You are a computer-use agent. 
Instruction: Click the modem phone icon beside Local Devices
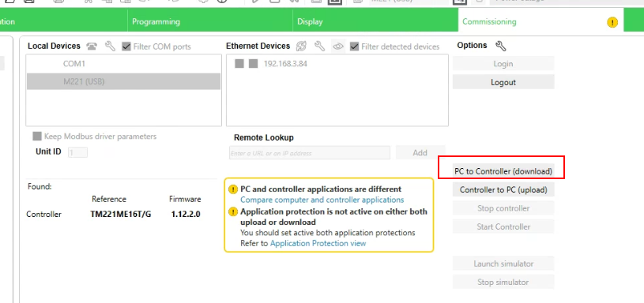pyautogui.click(x=92, y=47)
